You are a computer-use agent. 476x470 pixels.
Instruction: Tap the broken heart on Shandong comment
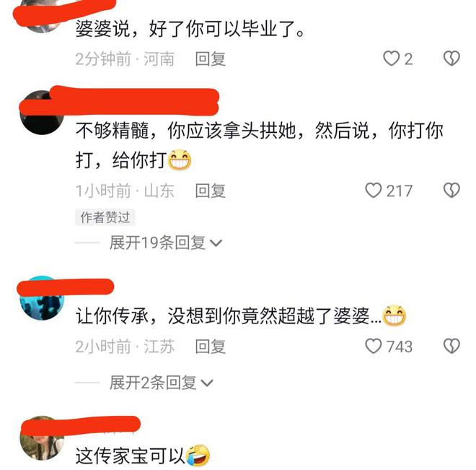click(x=451, y=191)
